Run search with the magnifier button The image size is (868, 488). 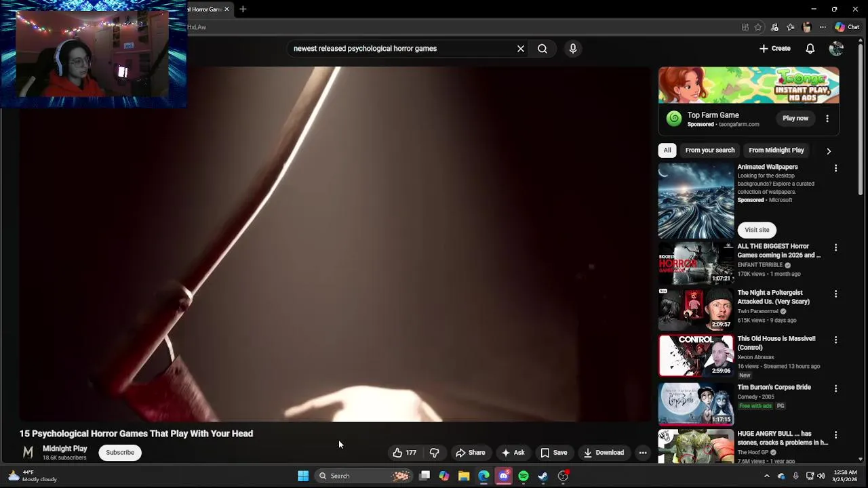click(x=542, y=49)
